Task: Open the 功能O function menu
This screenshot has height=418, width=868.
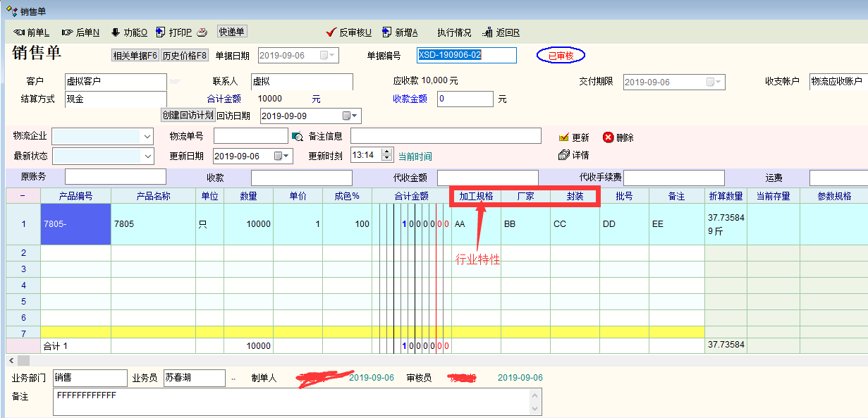Action: [x=128, y=32]
